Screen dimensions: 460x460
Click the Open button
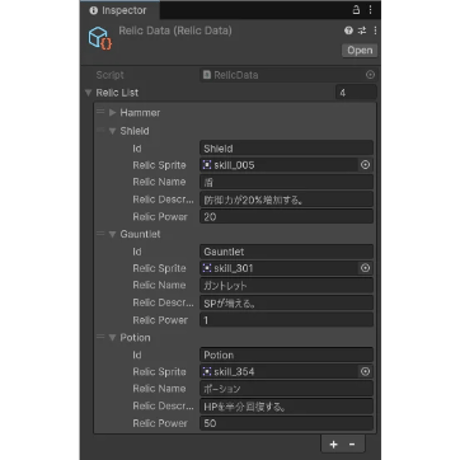(360, 50)
